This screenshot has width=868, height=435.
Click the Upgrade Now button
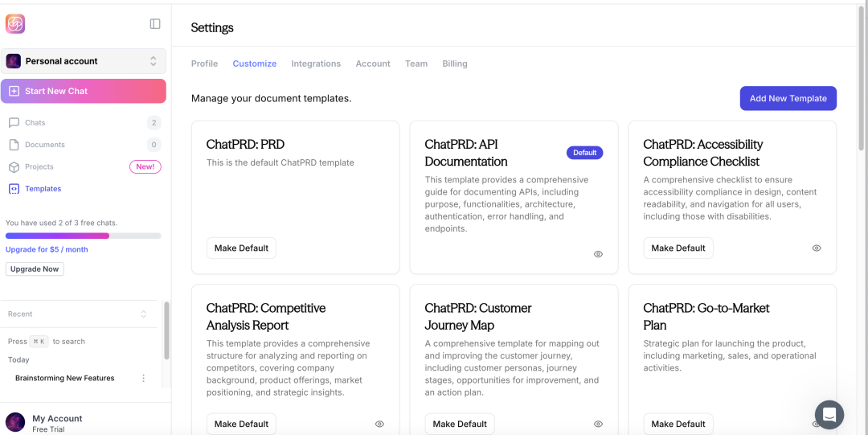35,269
